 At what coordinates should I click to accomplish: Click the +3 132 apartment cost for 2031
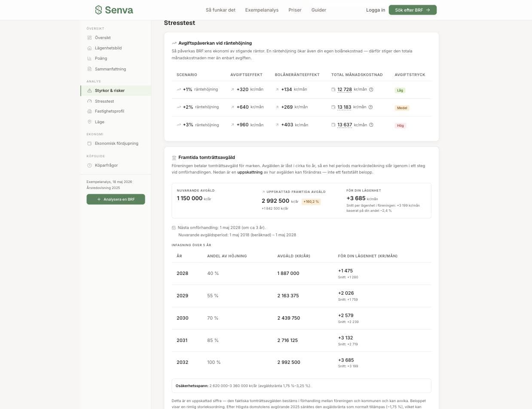click(x=345, y=338)
